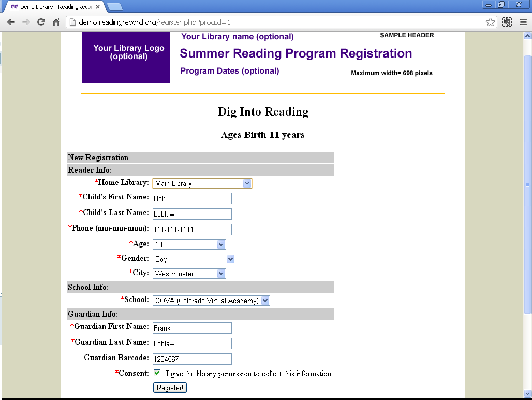Viewport: 532px width, 400px height.
Task: Open the Home Library dropdown
Action: [202, 183]
